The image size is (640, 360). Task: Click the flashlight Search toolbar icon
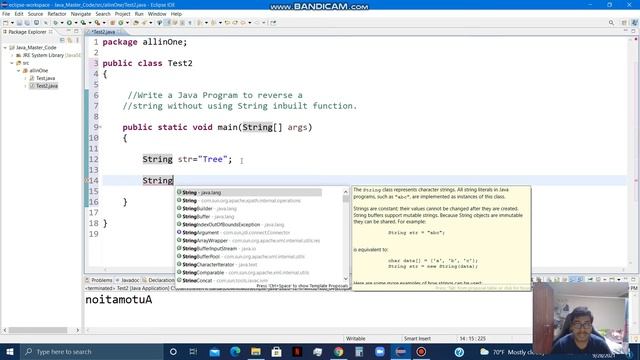point(144,23)
